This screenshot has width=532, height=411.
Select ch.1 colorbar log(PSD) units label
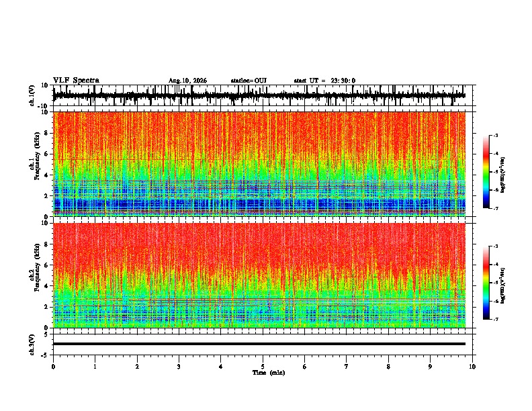[503, 175]
